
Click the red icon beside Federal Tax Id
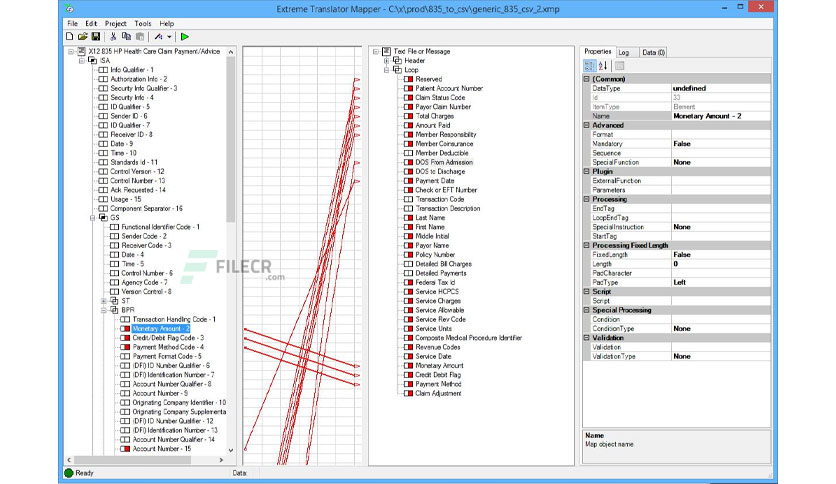pyautogui.click(x=408, y=283)
